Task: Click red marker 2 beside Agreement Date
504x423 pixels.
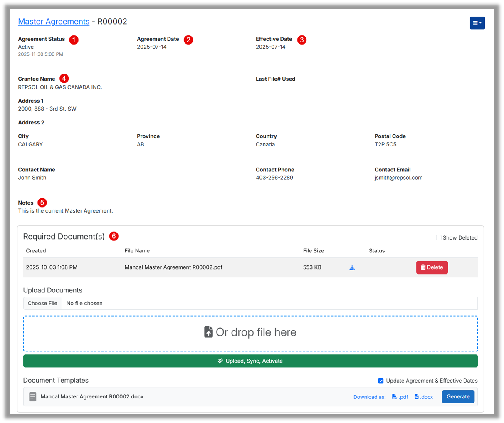Action: [x=188, y=40]
